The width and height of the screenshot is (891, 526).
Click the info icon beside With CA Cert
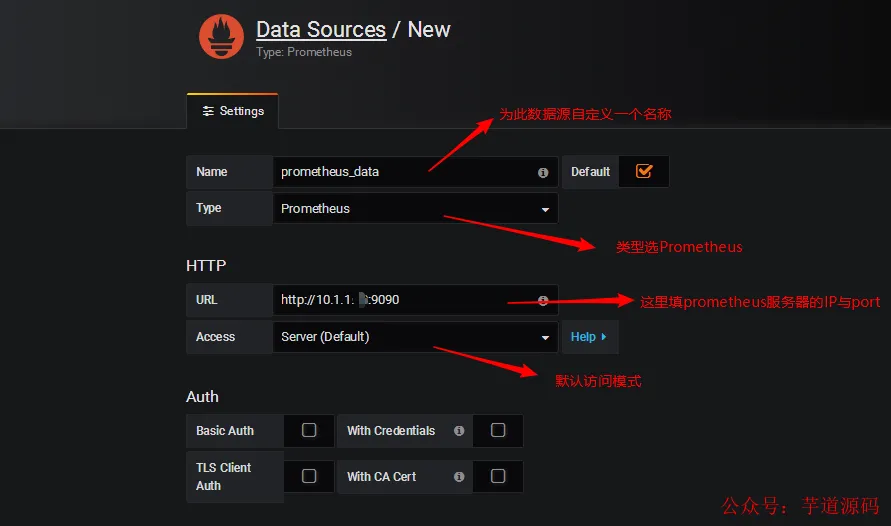click(459, 477)
